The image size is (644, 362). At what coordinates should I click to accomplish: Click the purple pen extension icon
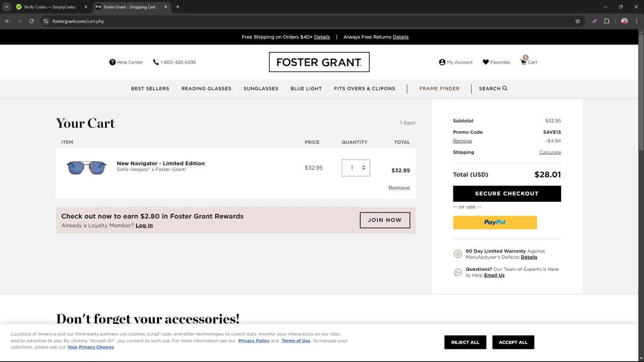(x=594, y=21)
